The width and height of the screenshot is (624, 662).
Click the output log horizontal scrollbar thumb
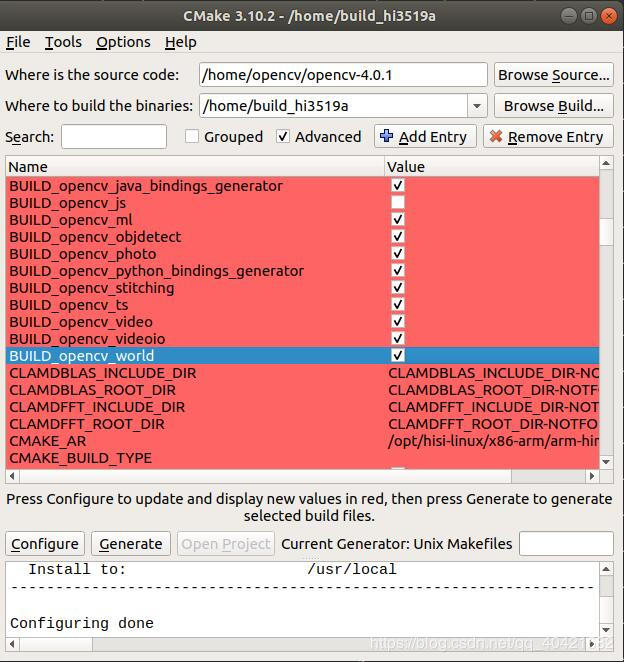pos(56,644)
